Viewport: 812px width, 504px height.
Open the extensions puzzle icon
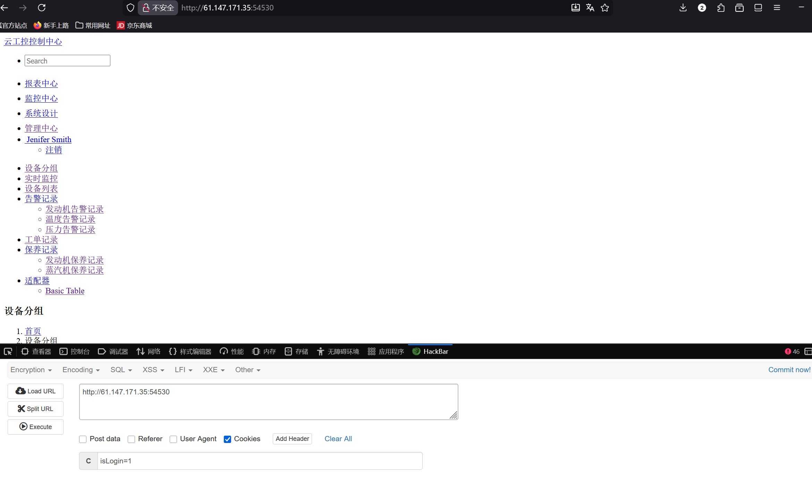(x=721, y=8)
